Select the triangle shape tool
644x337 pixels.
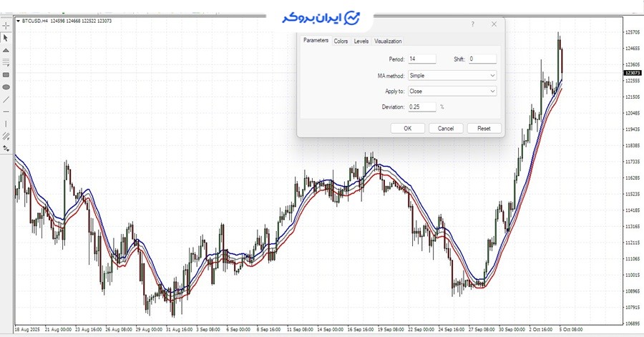[x=6, y=51]
